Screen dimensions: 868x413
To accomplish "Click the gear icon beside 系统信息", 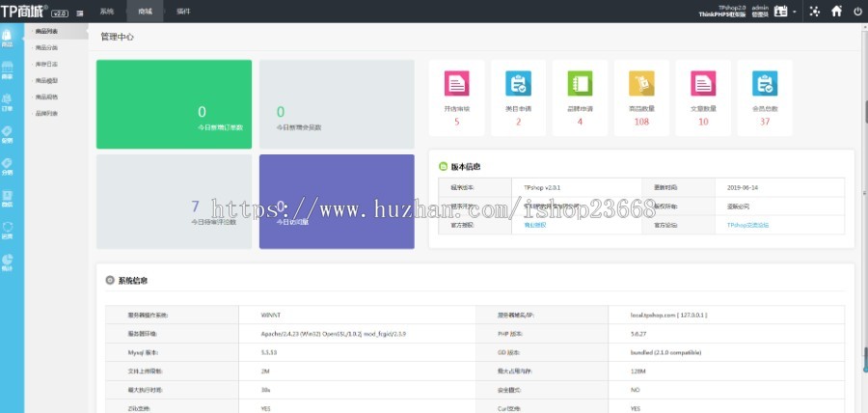I will [x=110, y=281].
